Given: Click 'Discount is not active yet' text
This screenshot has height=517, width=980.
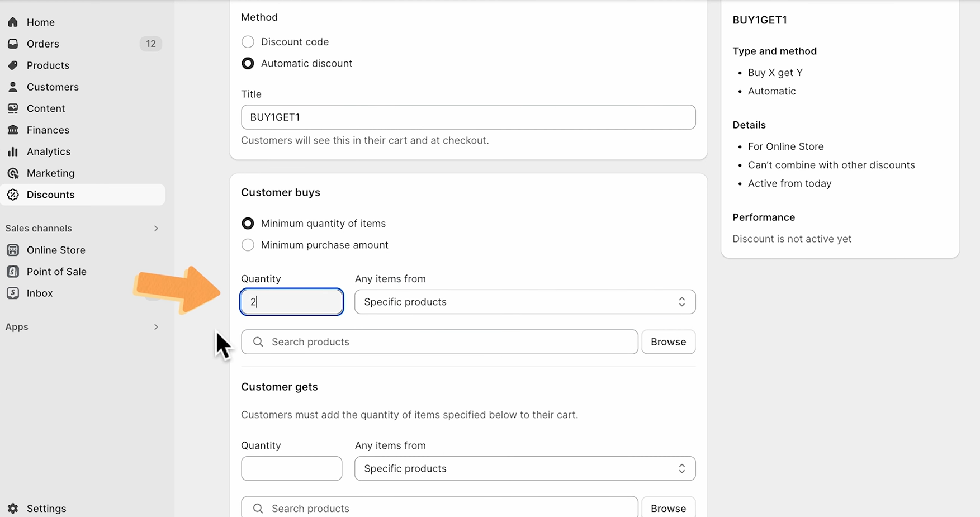Looking at the screenshot, I should 792,239.
